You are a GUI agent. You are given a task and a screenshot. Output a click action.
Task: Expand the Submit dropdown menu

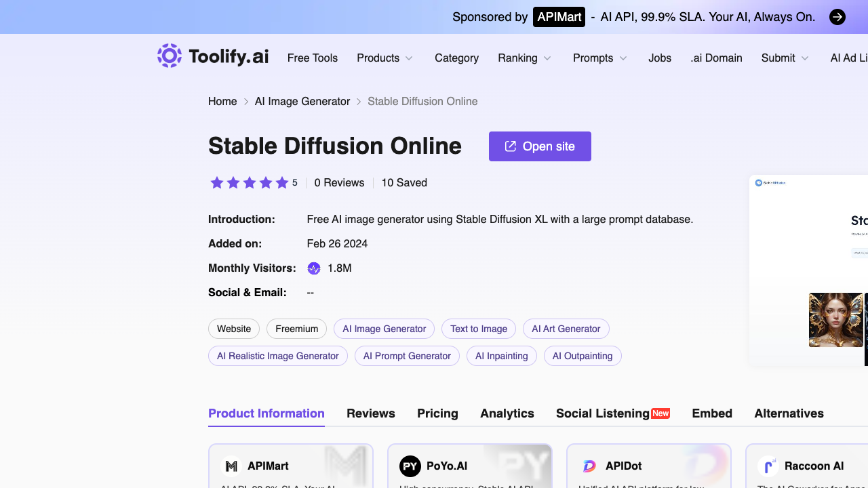785,58
